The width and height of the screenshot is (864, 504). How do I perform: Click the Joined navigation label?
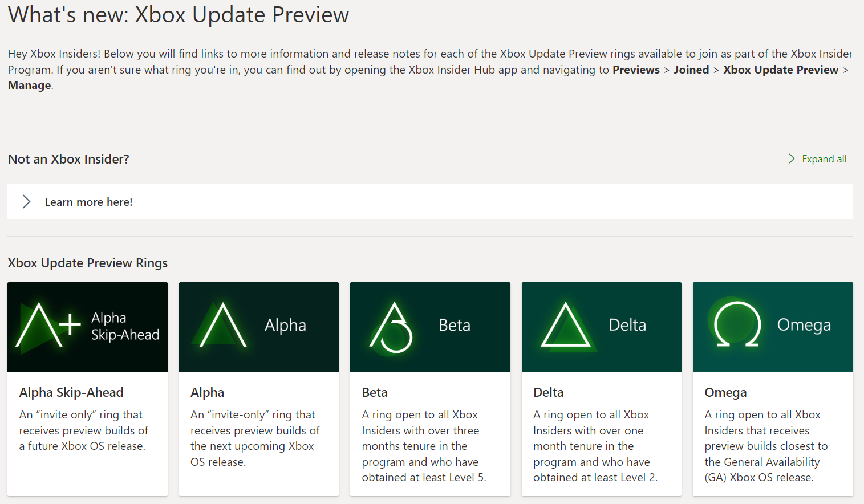pos(691,70)
